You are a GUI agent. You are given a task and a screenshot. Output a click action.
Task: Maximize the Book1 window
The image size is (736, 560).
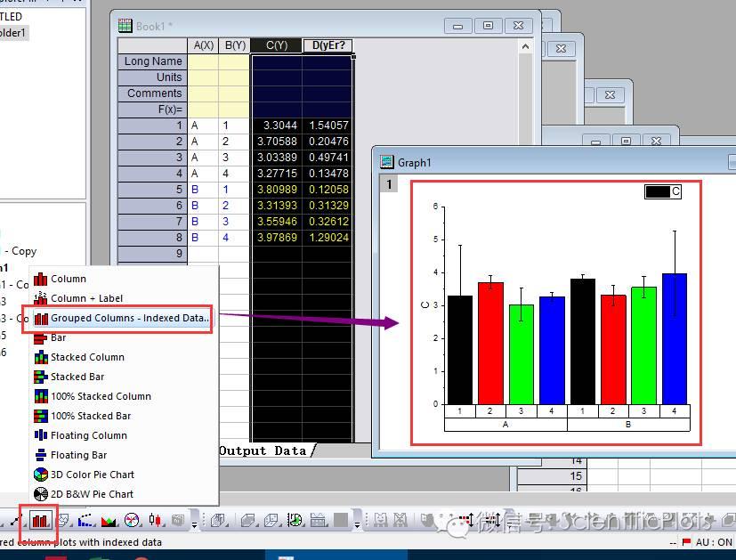(489, 26)
